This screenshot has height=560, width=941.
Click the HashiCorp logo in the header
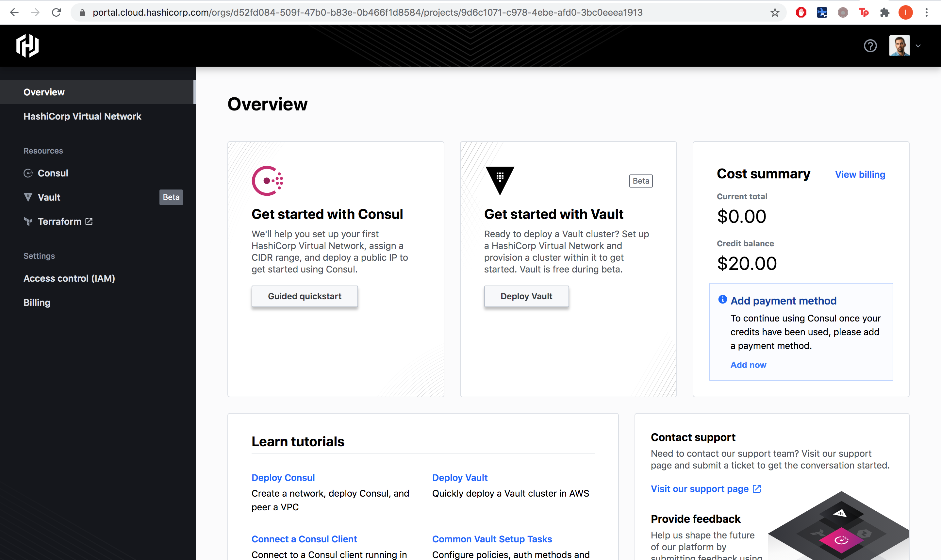[27, 46]
